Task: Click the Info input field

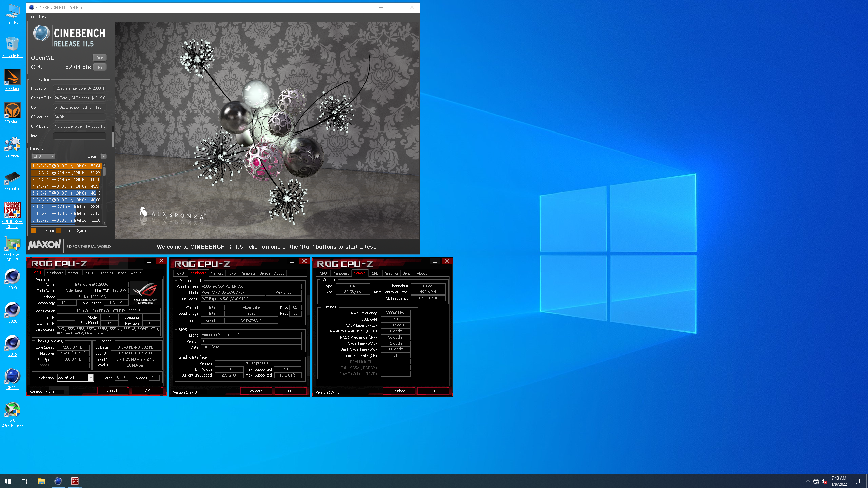Action: (x=79, y=136)
